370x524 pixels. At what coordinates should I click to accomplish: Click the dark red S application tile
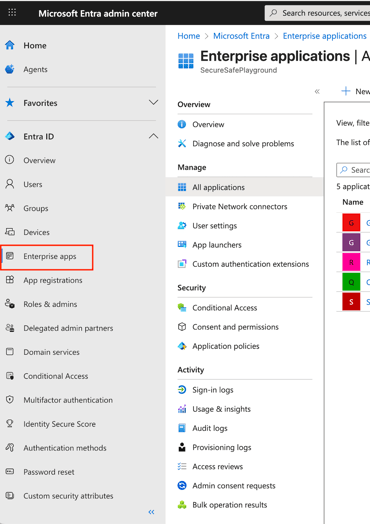click(x=351, y=301)
